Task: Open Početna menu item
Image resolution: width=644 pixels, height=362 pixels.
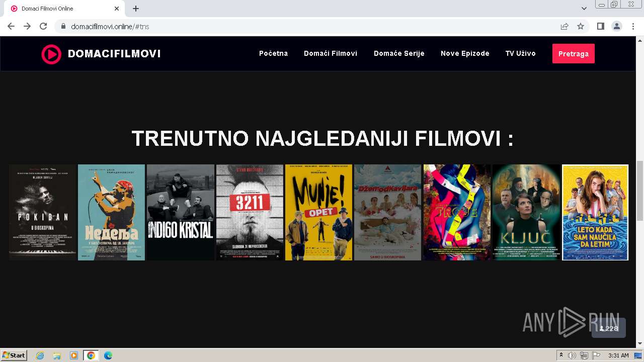Action: pos(273,53)
